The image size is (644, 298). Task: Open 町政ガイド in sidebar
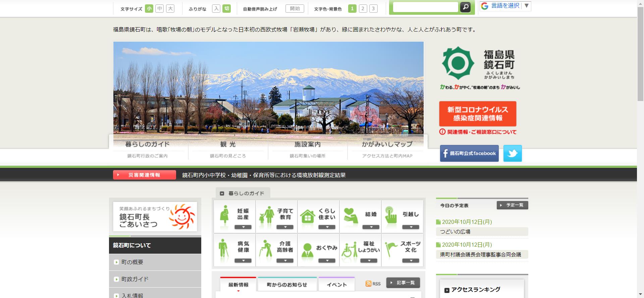[155, 279]
